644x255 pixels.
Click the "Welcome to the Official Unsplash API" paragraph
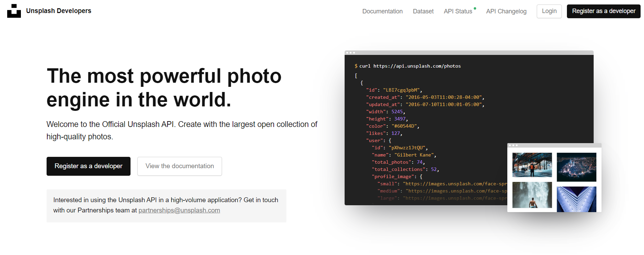click(182, 130)
